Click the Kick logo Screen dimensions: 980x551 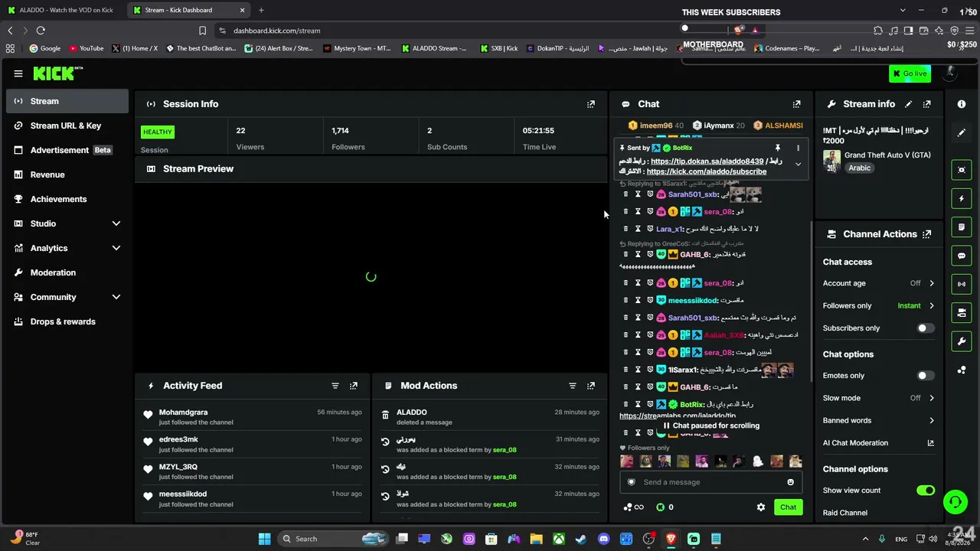click(x=58, y=73)
